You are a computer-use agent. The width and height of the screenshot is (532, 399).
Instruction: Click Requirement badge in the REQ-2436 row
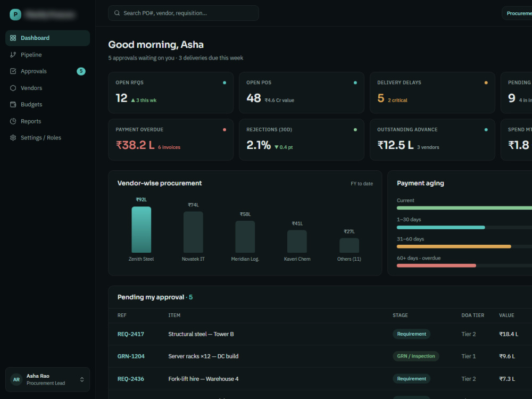click(412, 379)
